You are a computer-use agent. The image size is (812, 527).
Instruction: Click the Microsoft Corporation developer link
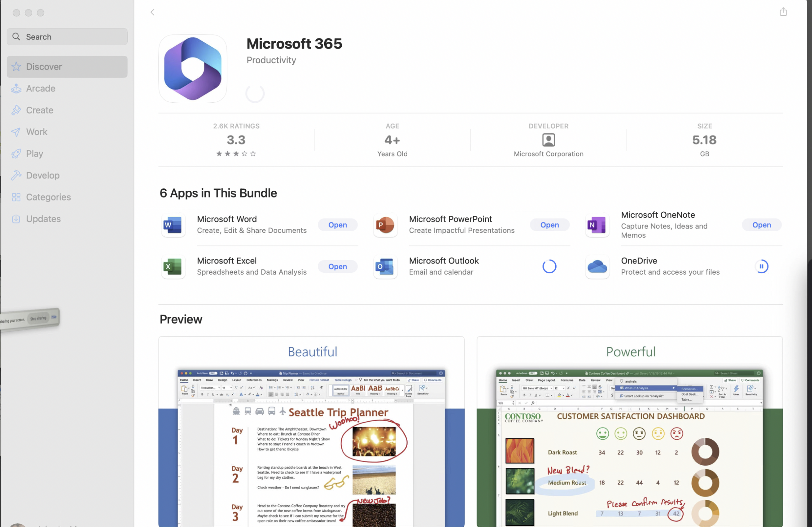(x=548, y=154)
